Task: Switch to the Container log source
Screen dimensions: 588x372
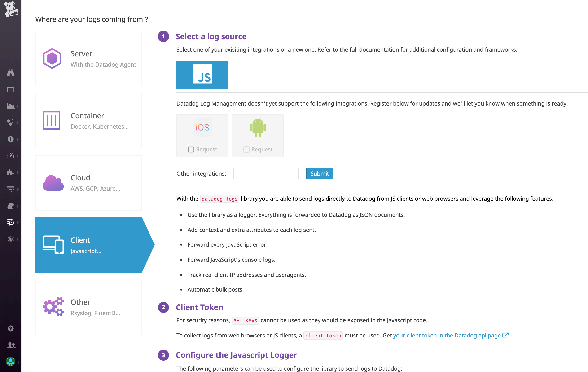Action: [x=89, y=120]
